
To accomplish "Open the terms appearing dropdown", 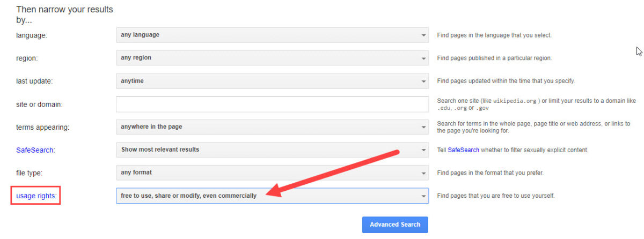I will [x=272, y=127].
